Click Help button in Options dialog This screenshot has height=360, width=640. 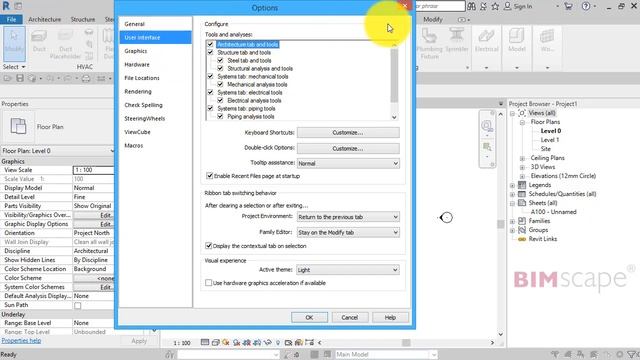[x=390, y=317]
